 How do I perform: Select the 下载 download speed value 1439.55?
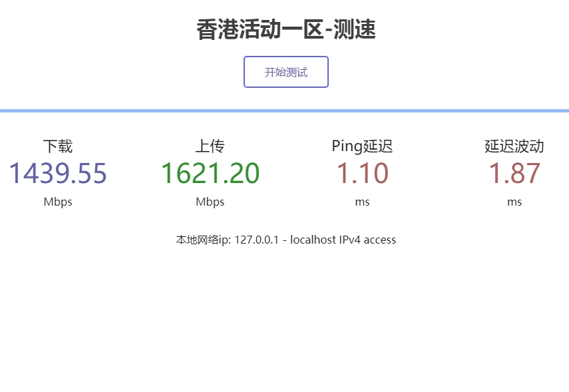57,173
